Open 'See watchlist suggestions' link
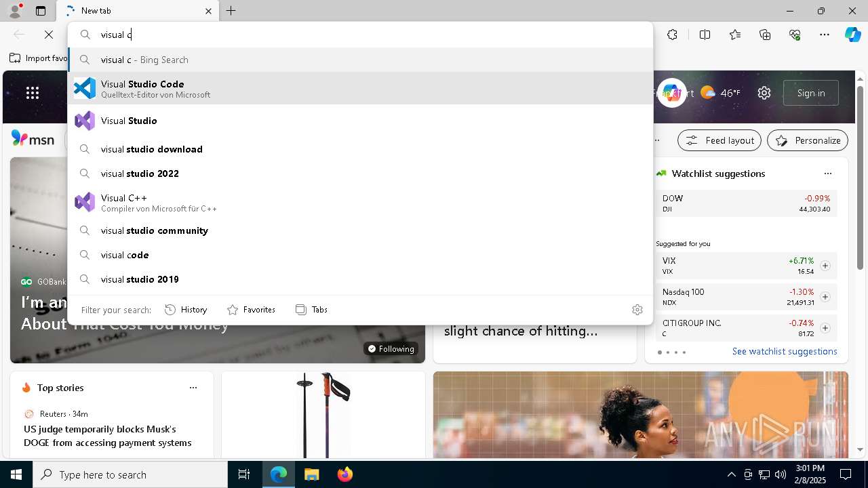 click(x=785, y=351)
